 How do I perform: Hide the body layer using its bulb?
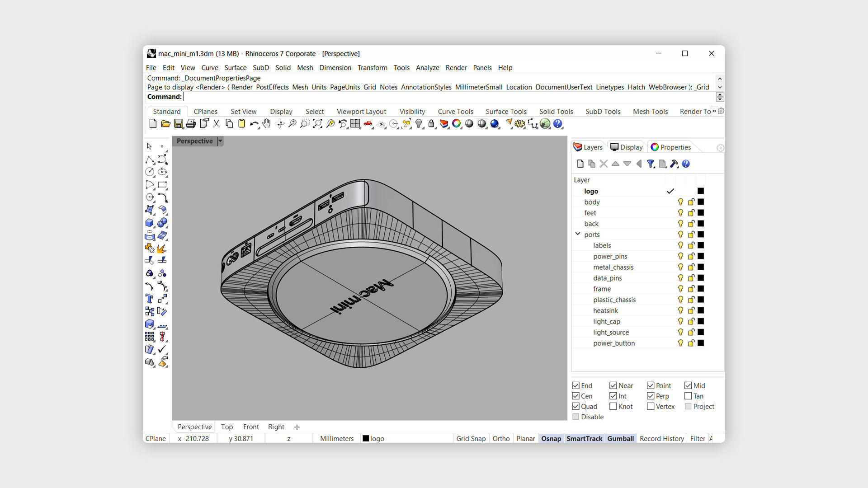click(680, 202)
